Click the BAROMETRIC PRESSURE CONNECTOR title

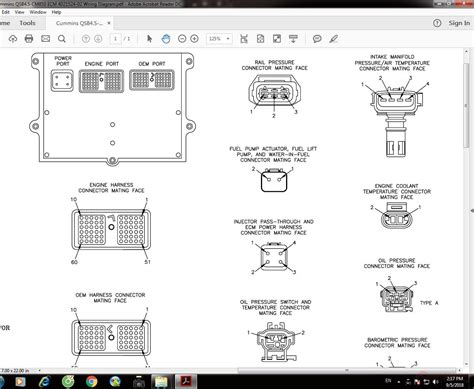pos(397,343)
